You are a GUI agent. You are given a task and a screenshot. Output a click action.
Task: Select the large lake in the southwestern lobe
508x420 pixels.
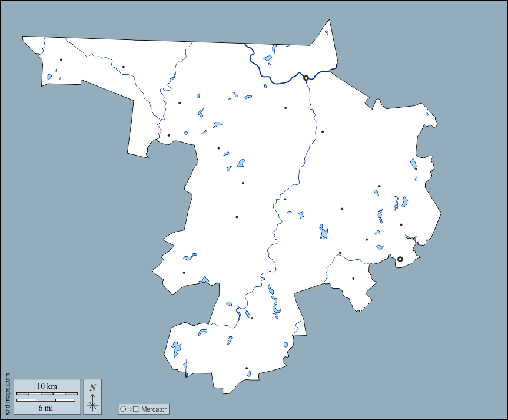(176, 349)
